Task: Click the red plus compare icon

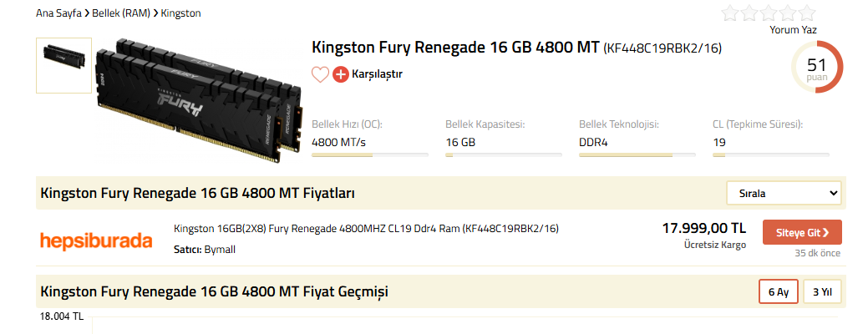Action: click(x=341, y=74)
